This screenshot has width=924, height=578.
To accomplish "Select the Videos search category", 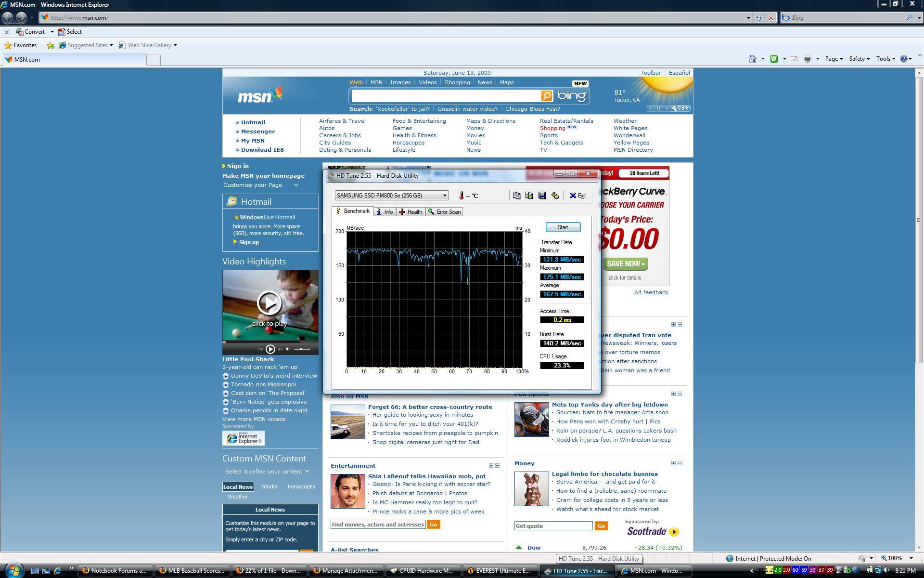I will (428, 82).
